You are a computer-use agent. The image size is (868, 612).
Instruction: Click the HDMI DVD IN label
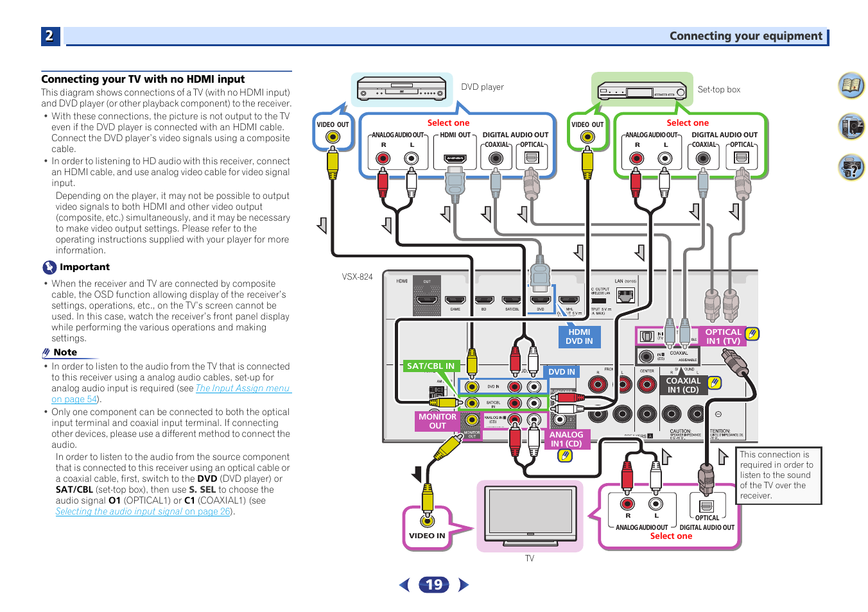click(x=579, y=337)
